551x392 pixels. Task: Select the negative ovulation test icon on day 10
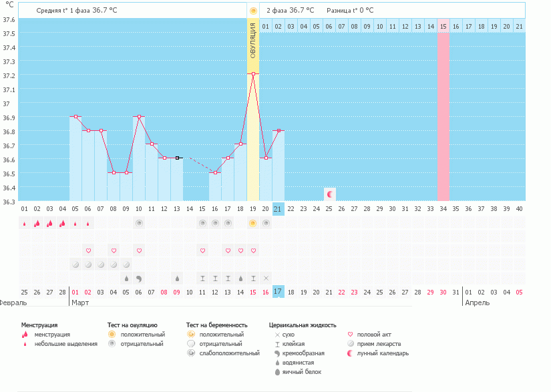click(139, 223)
